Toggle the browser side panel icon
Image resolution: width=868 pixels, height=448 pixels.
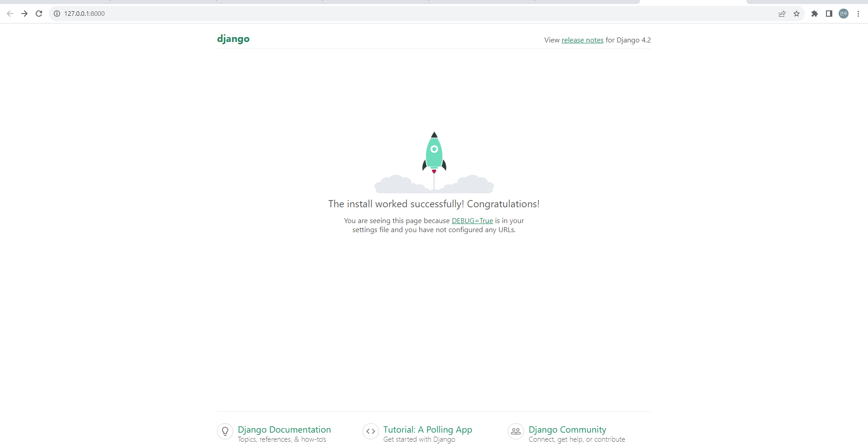[829, 14]
